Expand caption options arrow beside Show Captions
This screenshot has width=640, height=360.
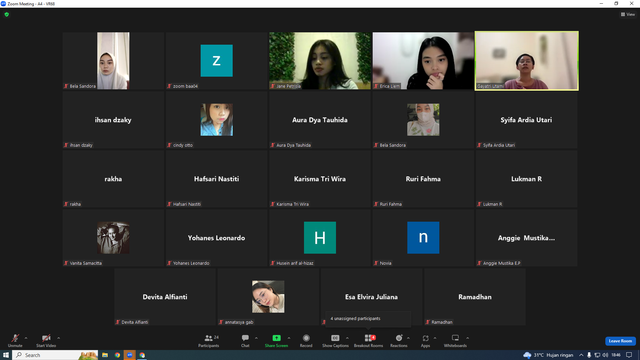tap(347, 338)
